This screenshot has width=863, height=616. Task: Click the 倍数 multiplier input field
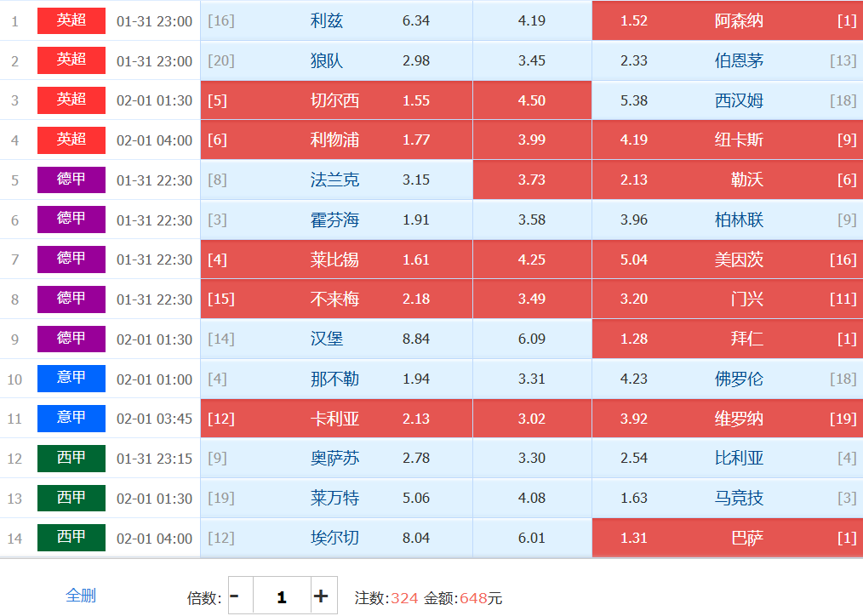[x=281, y=596]
